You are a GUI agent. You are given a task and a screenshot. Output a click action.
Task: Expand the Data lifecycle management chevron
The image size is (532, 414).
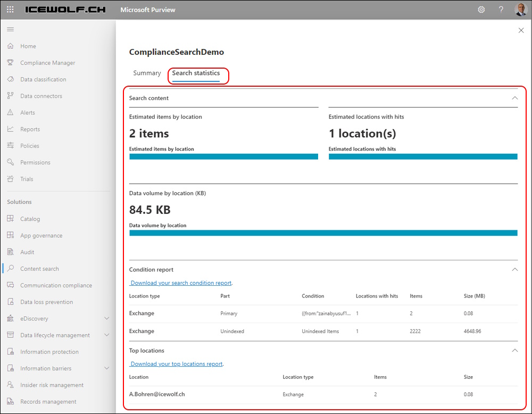[x=106, y=335]
